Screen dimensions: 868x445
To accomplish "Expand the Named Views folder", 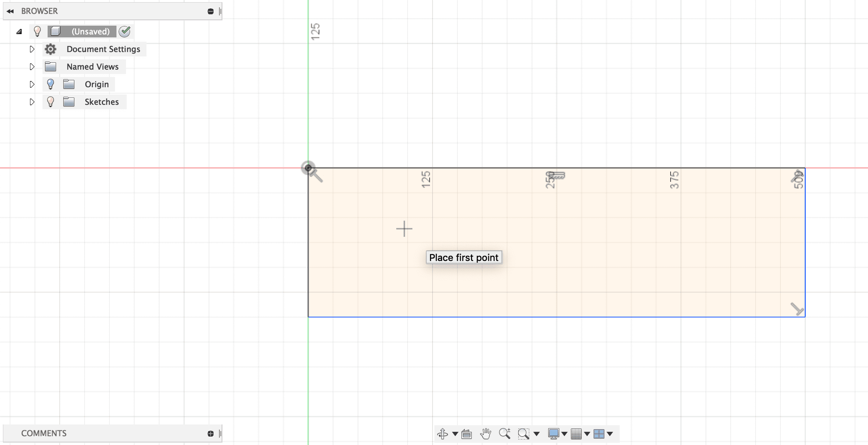I will click(32, 67).
